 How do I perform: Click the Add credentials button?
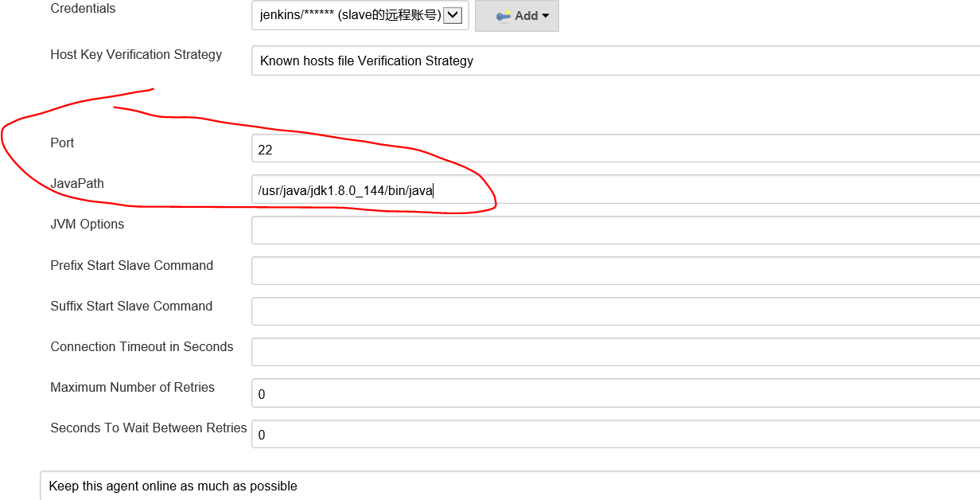[517, 15]
